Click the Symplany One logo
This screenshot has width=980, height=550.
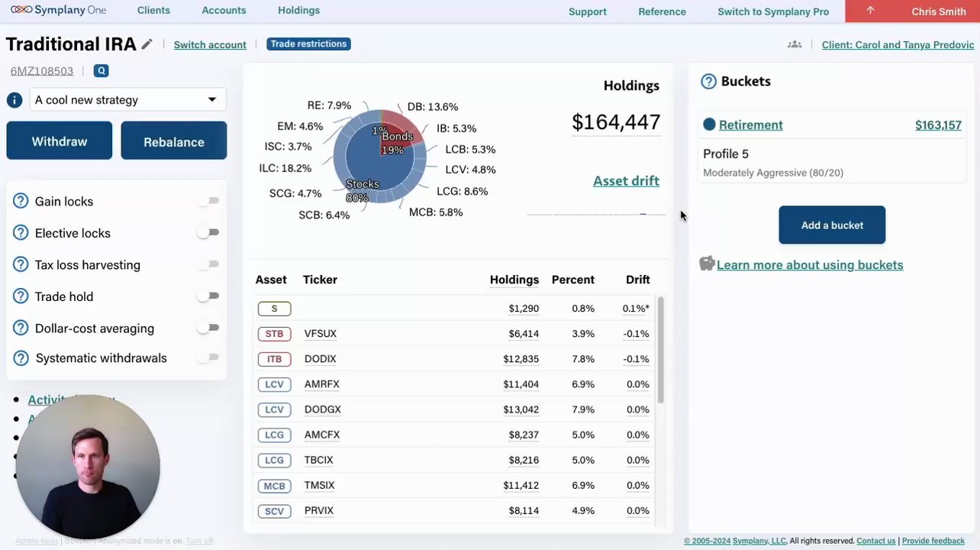tap(58, 11)
